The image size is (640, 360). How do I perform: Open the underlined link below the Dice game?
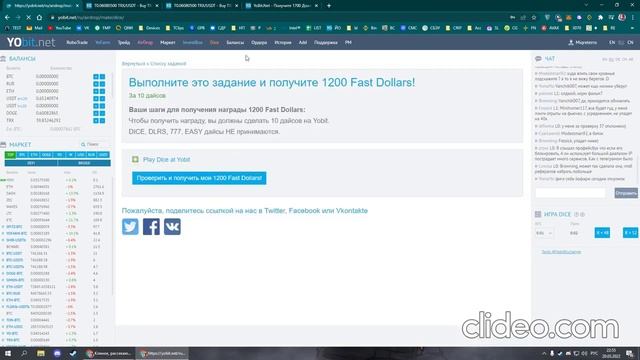561,252
